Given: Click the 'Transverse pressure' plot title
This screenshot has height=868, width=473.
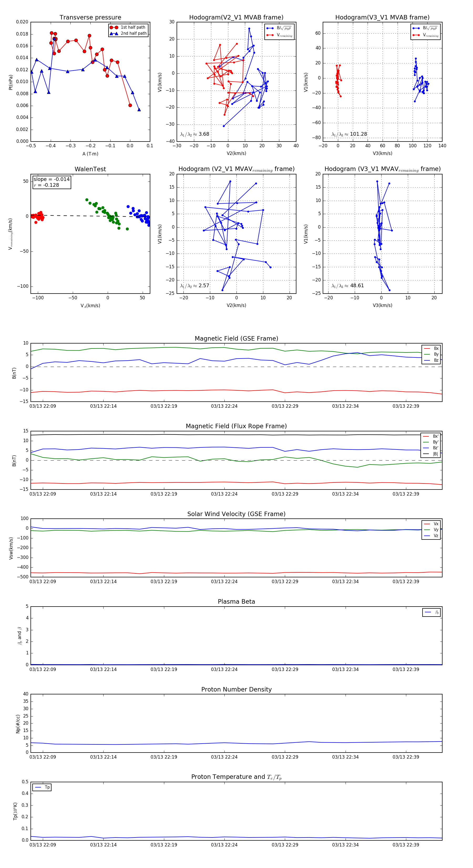Looking at the screenshot, I should click(x=90, y=17).
